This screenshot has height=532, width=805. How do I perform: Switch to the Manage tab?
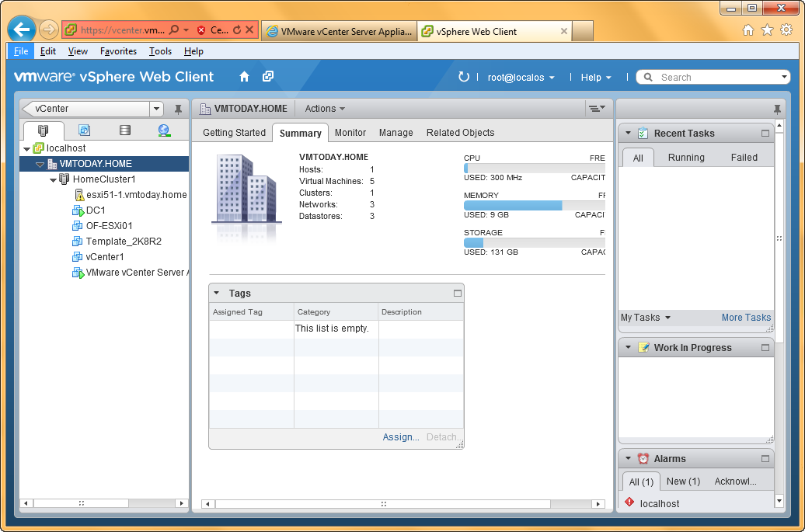(x=396, y=132)
